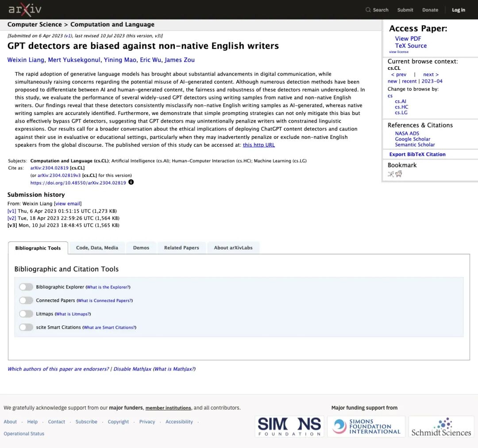Click the Search magnifier icon
This screenshot has height=448, width=478.
tap(368, 10)
